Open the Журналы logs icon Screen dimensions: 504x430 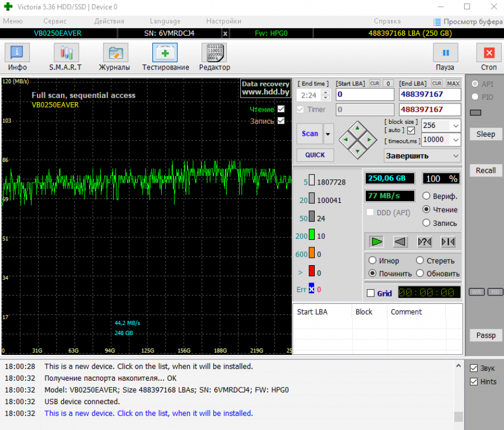(x=115, y=53)
